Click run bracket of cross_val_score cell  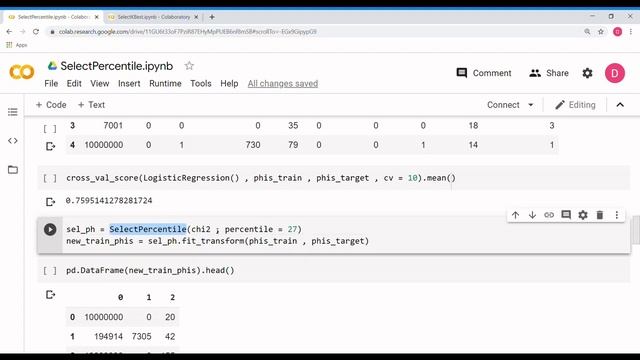click(x=50, y=178)
